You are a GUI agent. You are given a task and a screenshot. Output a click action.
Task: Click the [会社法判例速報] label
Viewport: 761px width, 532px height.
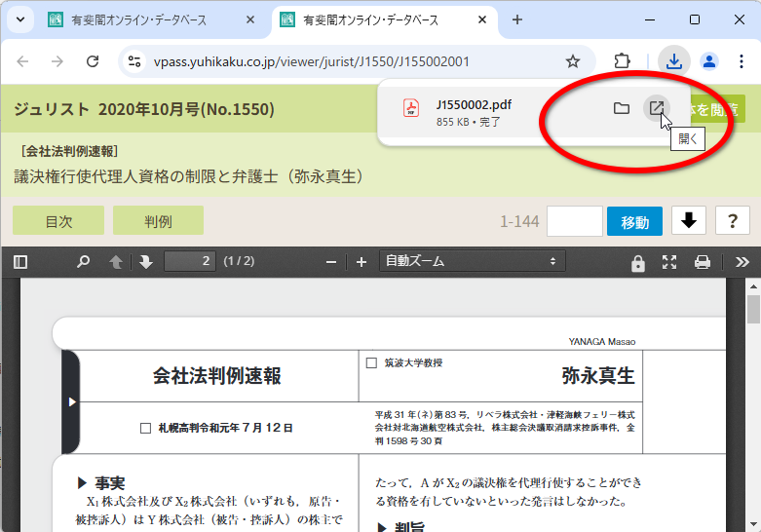coord(69,151)
